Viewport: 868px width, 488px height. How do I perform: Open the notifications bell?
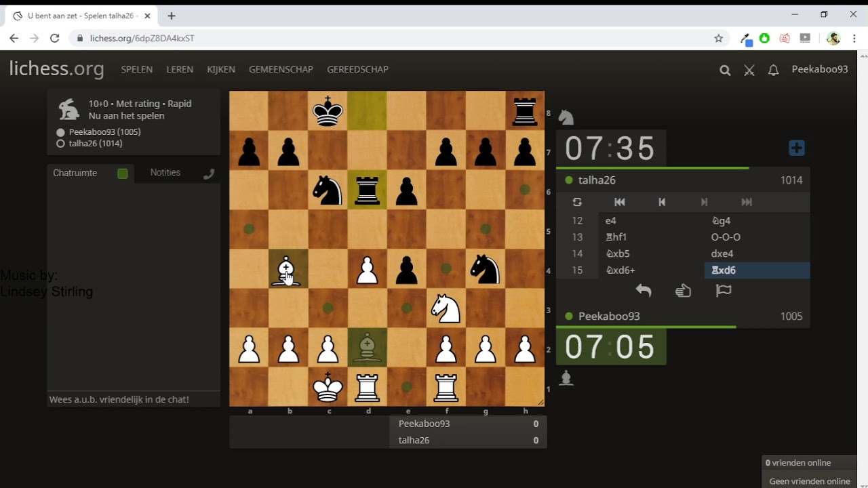773,70
